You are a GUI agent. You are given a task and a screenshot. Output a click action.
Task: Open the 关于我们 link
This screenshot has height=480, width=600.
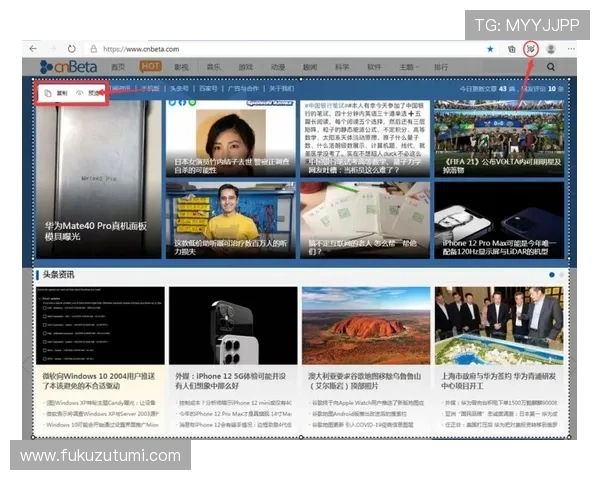(281, 89)
